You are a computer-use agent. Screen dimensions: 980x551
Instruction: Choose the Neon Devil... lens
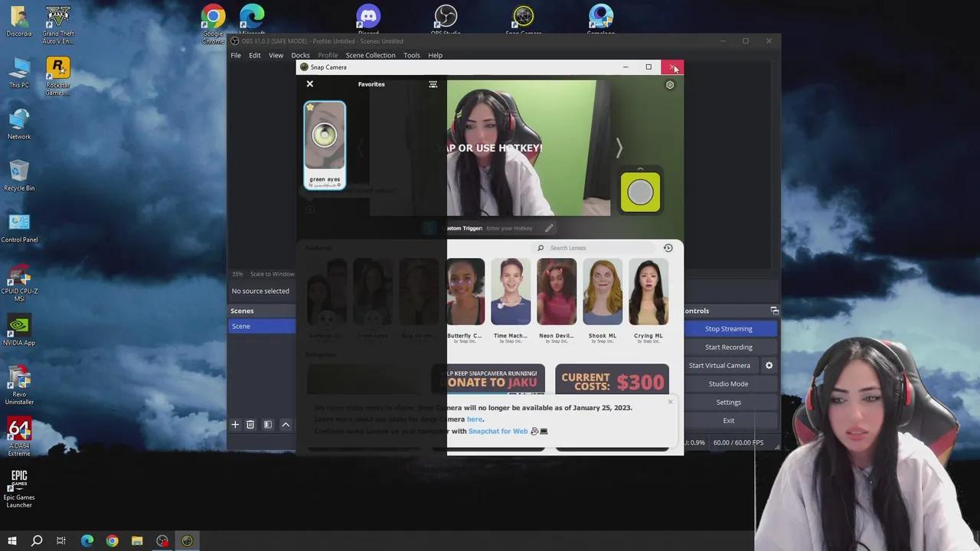tap(557, 300)
